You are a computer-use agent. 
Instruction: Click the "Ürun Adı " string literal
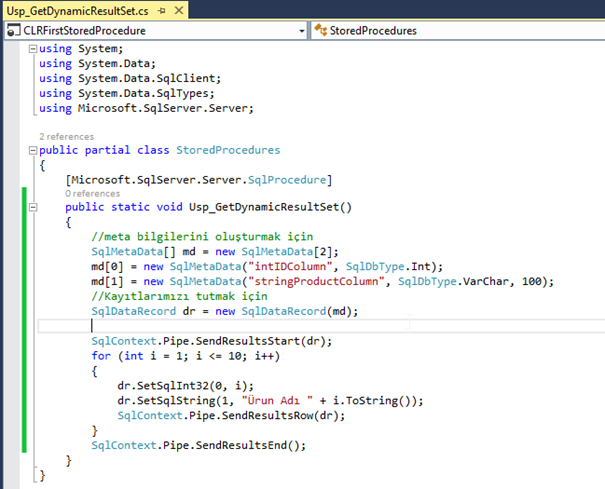[277, 401]
